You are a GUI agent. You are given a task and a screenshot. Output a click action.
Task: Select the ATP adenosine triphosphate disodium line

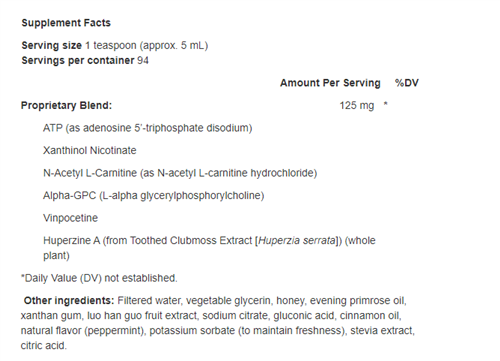147,128
